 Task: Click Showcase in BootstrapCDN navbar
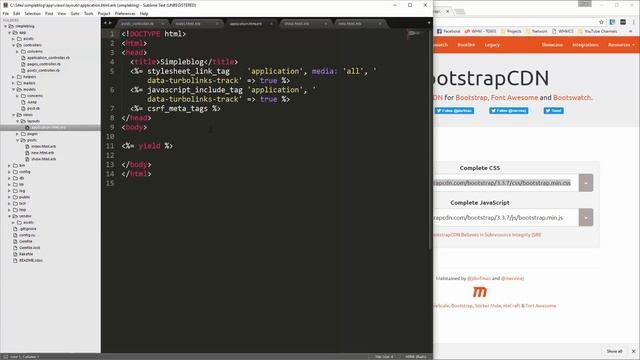click(552, 45)
